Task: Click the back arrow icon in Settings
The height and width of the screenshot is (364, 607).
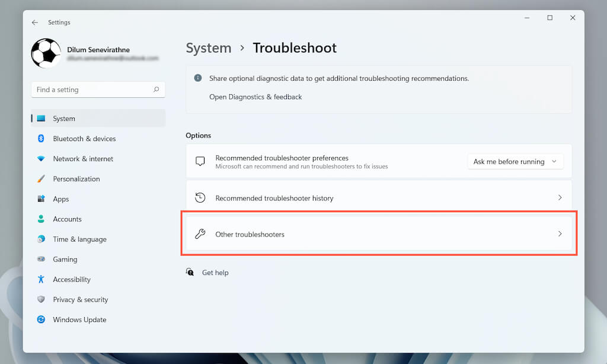Action: pyautogui.click(x=35, y=23)
